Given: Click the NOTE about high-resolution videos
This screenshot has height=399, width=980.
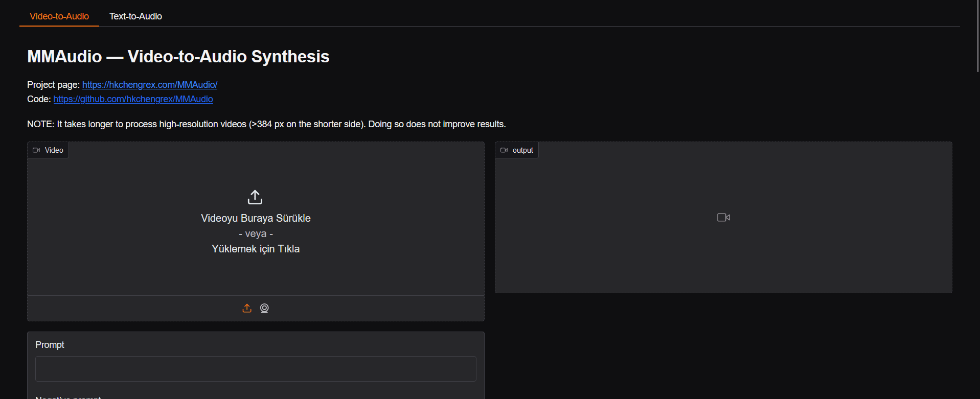Looking at the screenshot, I should [266, 124].
